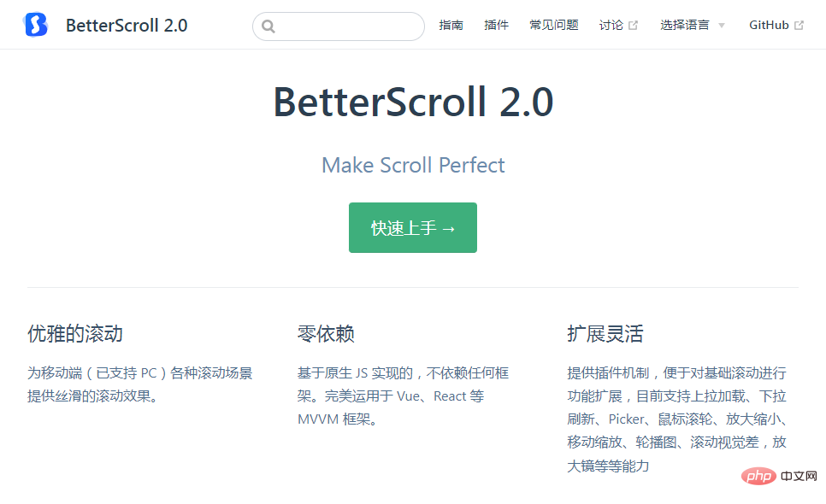826x504 pixels.
Task: Open the 讨论 discussion link
Action: (x=611, y=26)
